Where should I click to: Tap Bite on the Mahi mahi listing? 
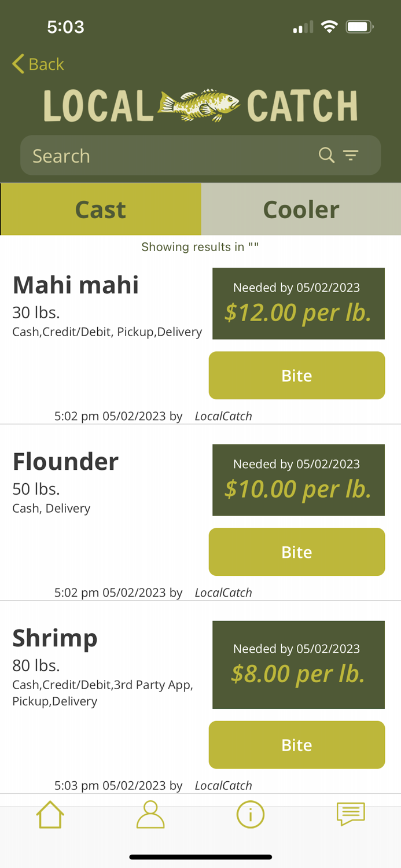click(x=296, y=375)
